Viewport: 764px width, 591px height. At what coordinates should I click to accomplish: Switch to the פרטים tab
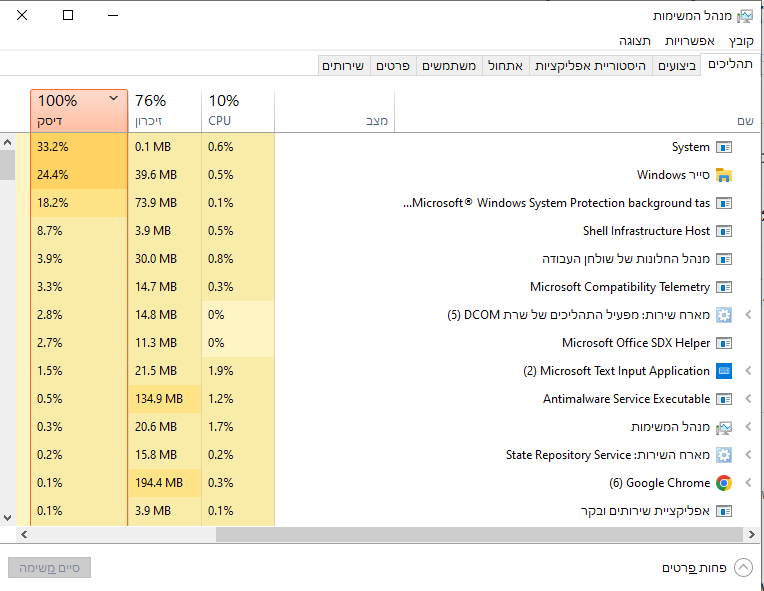click(393, 66)
